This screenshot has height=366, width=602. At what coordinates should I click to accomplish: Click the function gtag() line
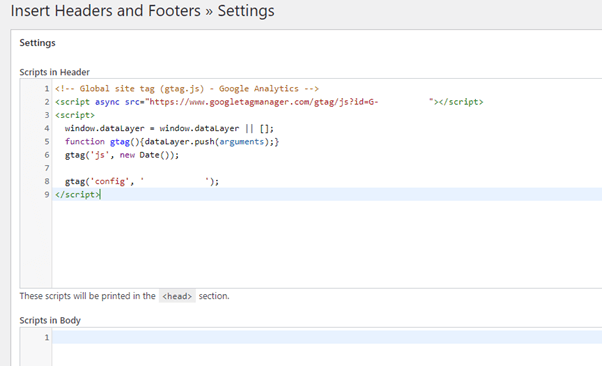click(x=172, y=142)
